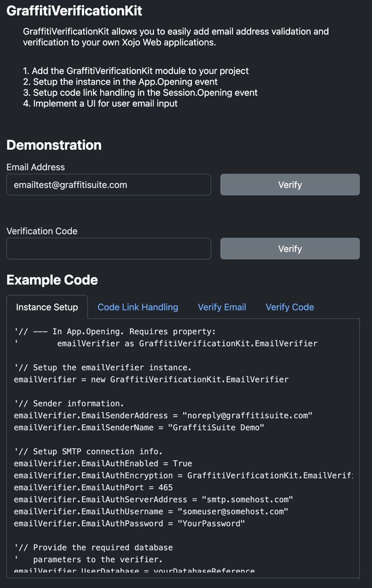Click the intro paragraph about email validation
Viewport: 372px width, 588px height.
[175, 36]
